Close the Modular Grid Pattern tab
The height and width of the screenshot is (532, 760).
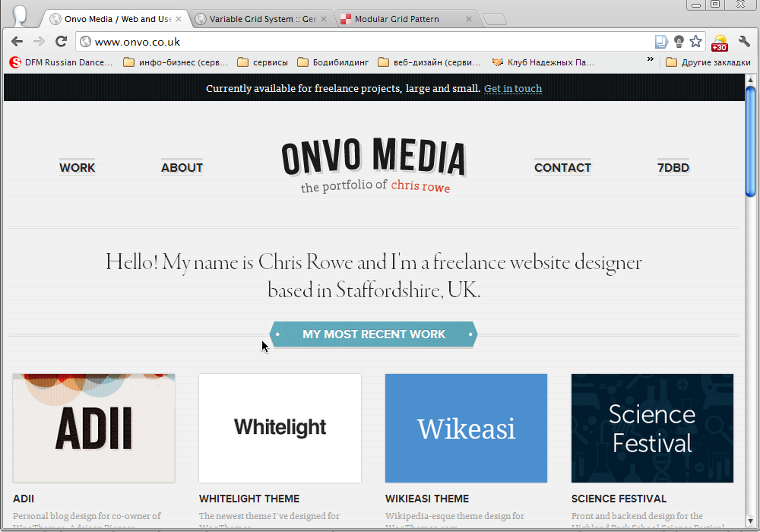pos(469,19)
